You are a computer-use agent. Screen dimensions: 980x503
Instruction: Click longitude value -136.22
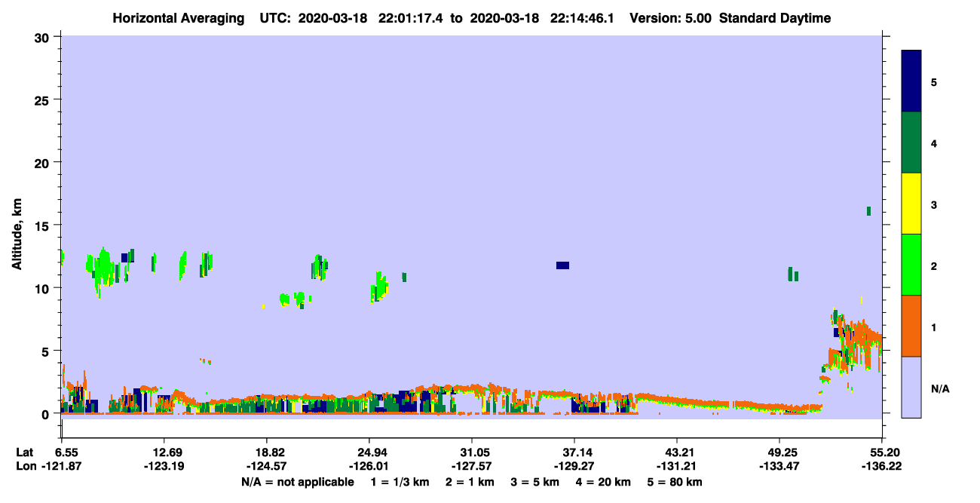pyautogui.click(x=882, y=466)
